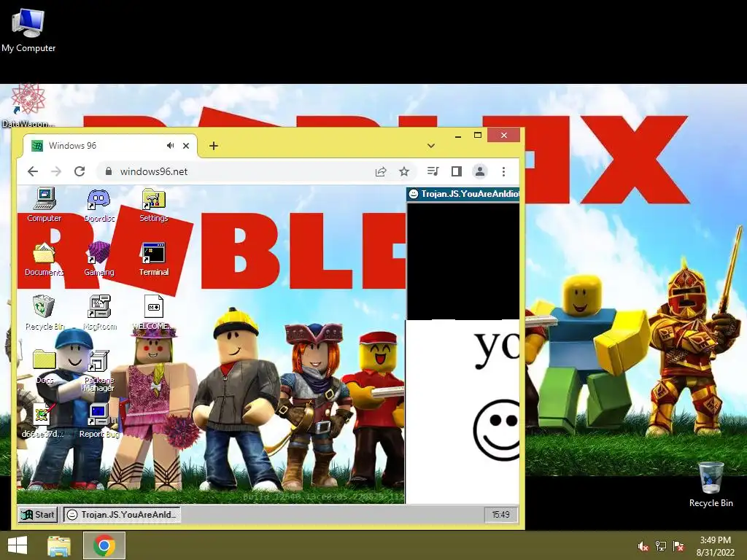This screenshot has width=747, height=560.
Task: Launch Doordisc in Windows 96
Action: [99, 205]
